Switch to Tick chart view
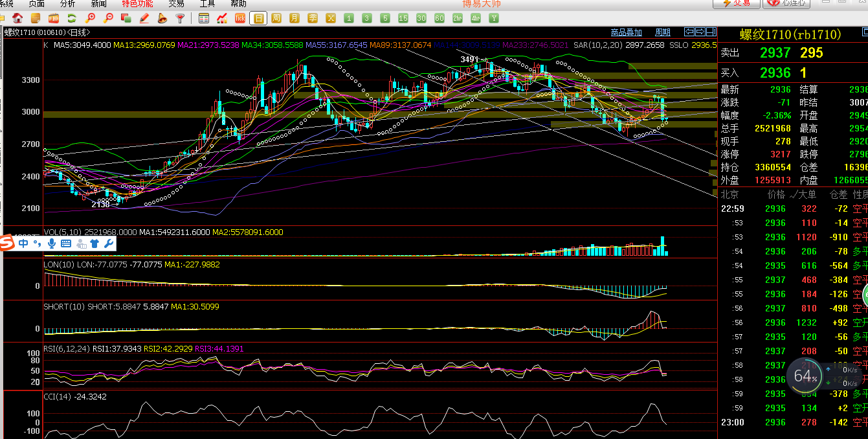Image resolution: width=868 pixels, height=439 pixels. coord(240,18)
